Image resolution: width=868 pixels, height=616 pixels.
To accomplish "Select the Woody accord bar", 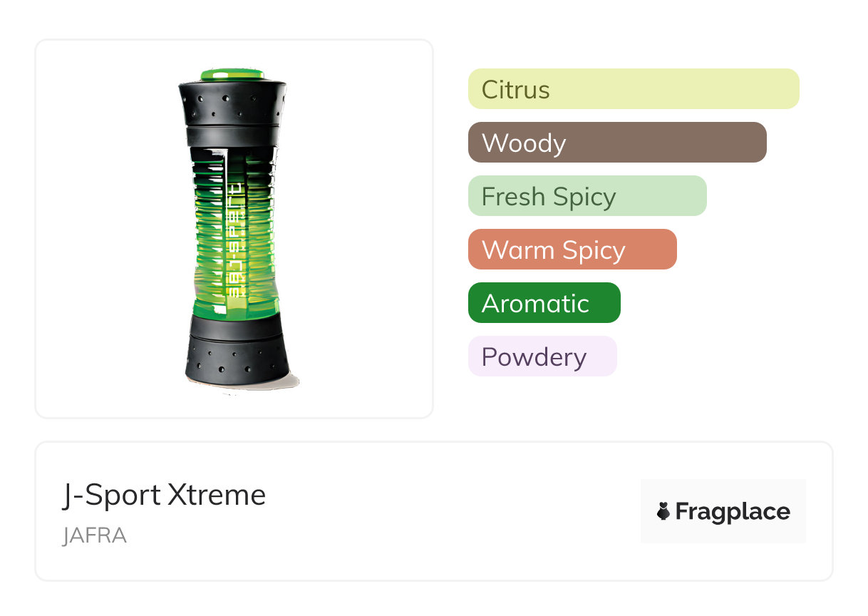I will tap(616, 143).
